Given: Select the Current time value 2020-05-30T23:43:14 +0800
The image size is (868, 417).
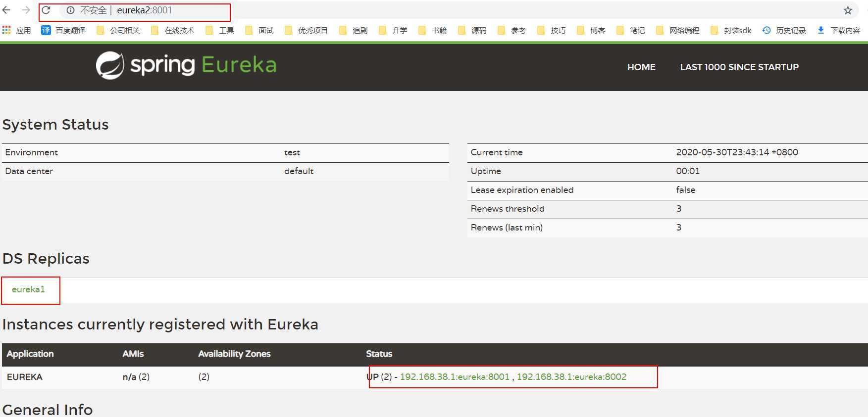Looking at the screenshot, I should (737, 152).
